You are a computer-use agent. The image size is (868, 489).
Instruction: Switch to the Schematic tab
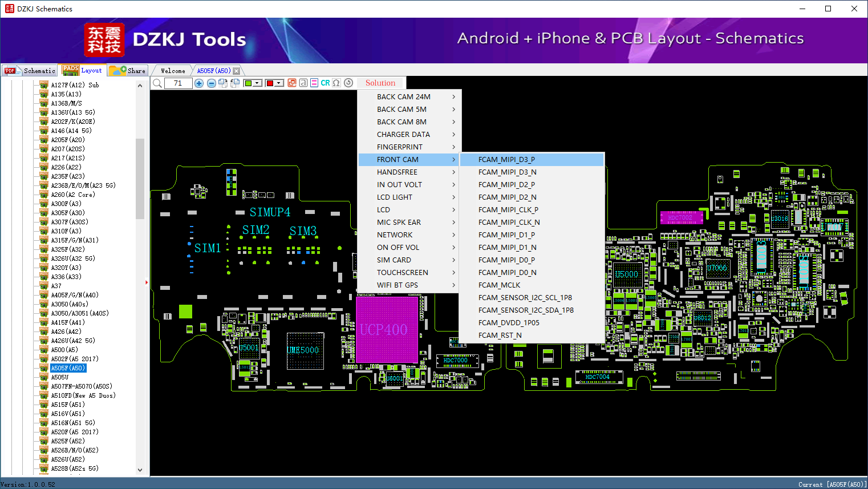click(30, 71)
